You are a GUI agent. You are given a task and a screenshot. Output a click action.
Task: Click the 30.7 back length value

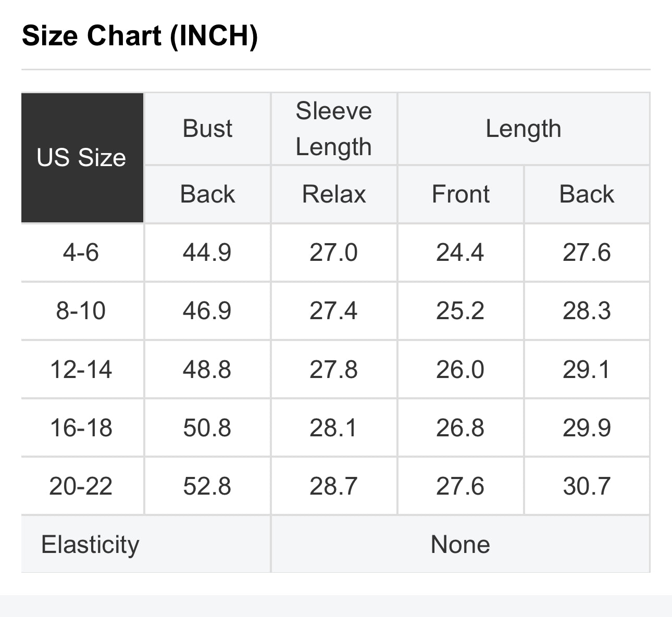[587, 486]
